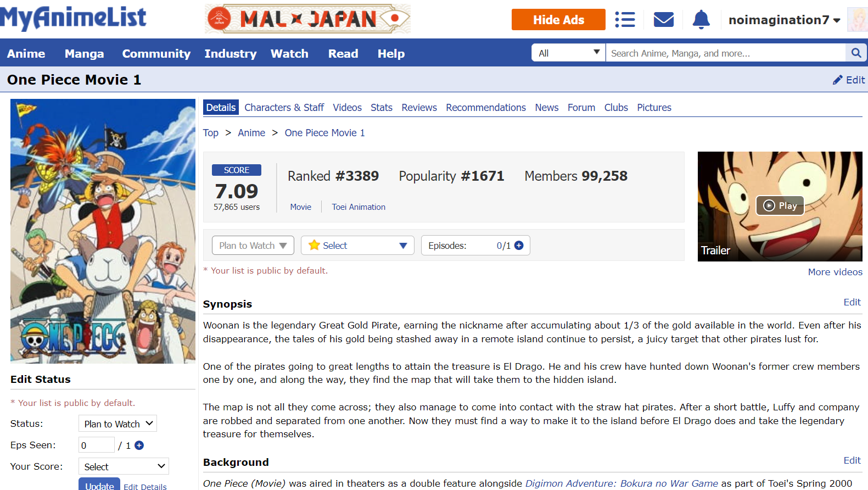This screenshot has height=490, width=868.
Task: Open the Community menu
Action: pos(156,53)
